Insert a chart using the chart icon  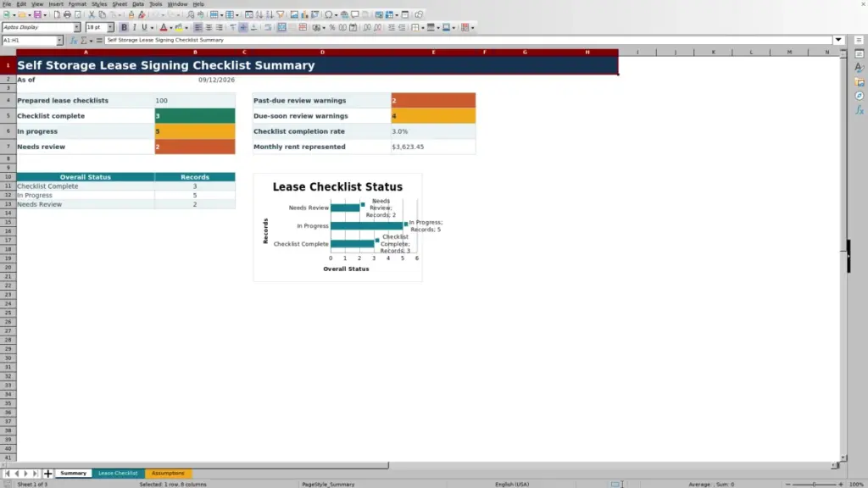point(304,15)
